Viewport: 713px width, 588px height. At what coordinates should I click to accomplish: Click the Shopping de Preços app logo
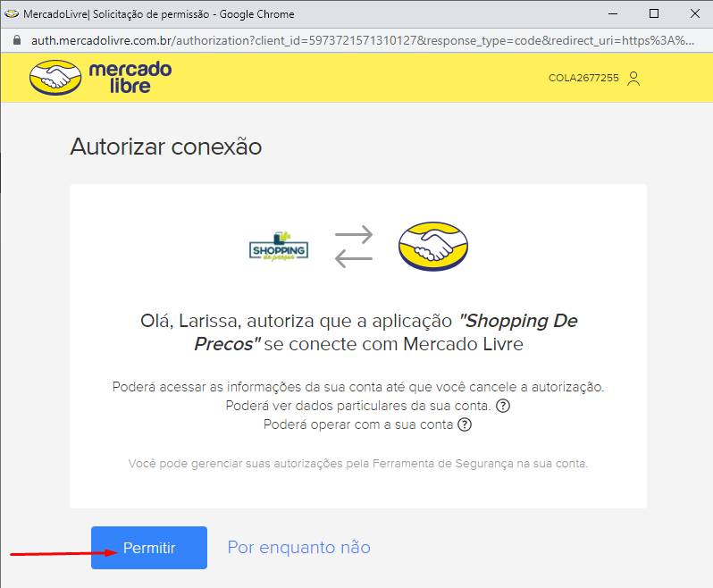click(x=279, y=247)
